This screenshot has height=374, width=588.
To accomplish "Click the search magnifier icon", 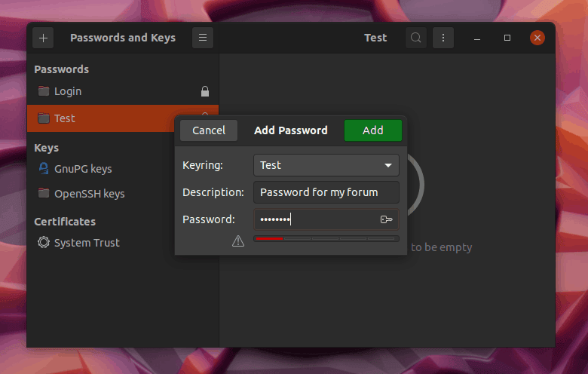I will (415, 38).
